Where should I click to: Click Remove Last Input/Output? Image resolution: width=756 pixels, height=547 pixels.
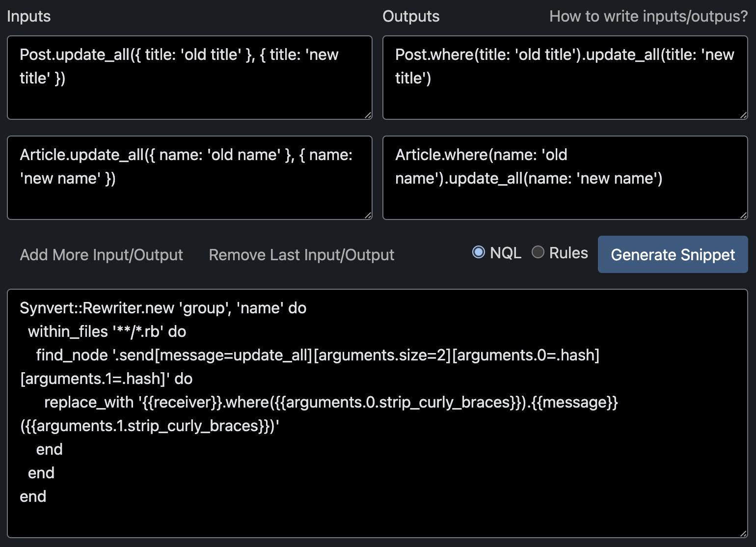(301, 255)
